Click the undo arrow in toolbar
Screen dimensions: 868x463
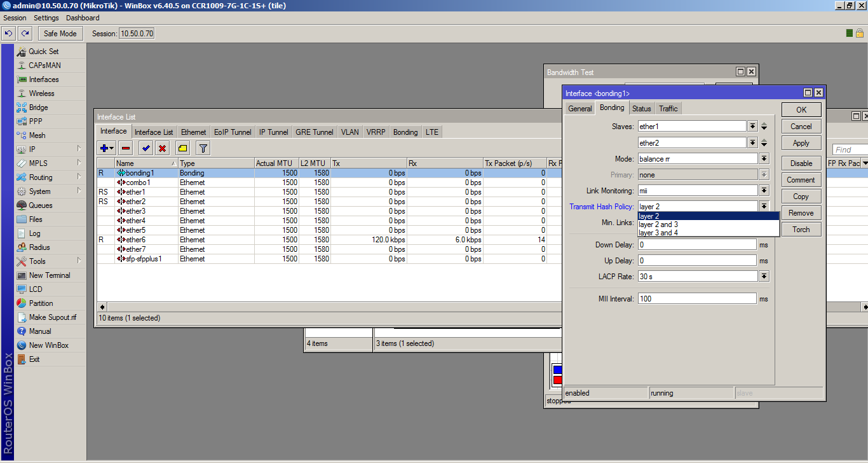(x=9, y=34)
